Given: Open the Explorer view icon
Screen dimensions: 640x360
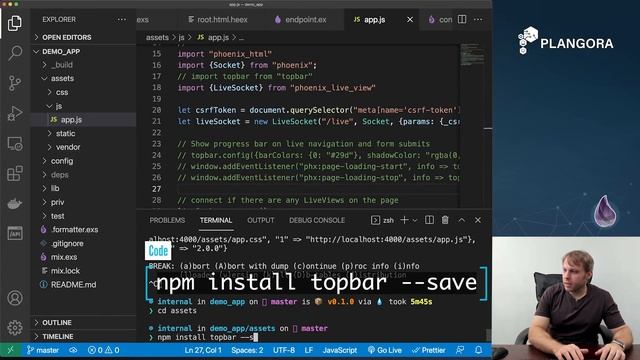Looking at the screenshot, I should (15, 22).
